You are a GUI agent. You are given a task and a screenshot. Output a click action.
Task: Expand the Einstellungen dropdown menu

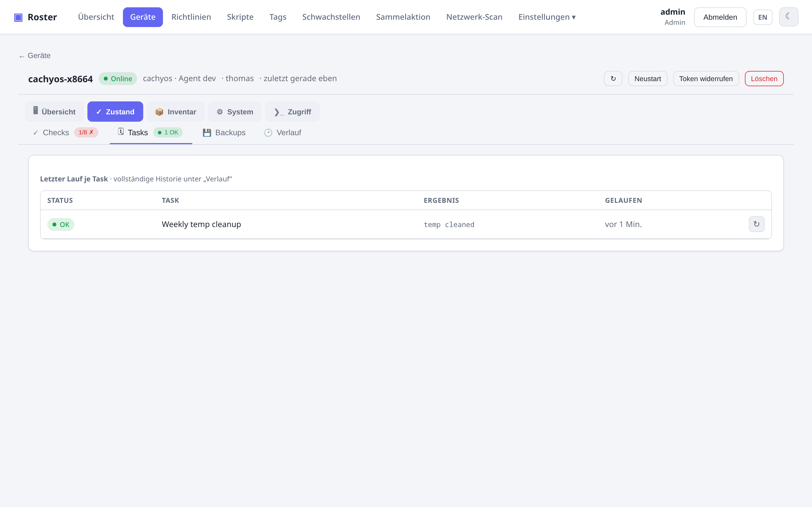[547, 17]
